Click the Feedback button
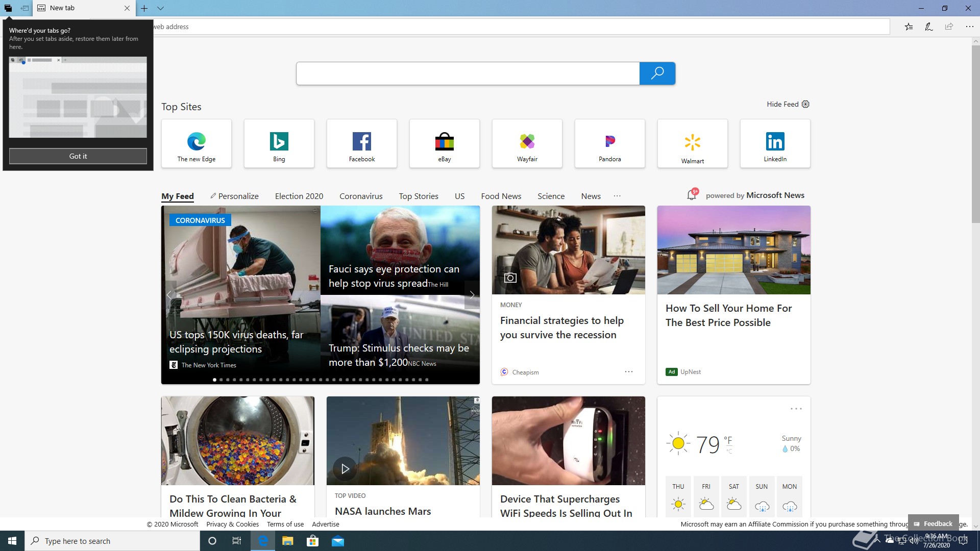The image size is (980, 551). coord(934,523)
